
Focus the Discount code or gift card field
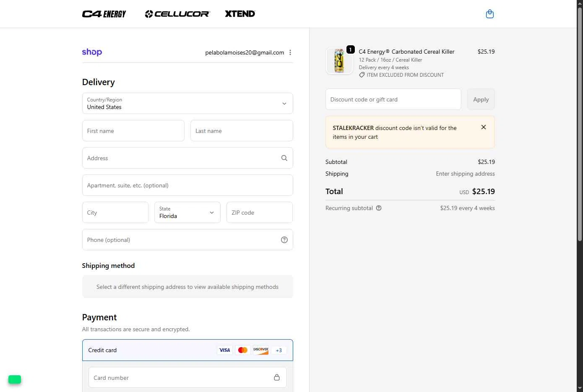[x=393, y=99]
